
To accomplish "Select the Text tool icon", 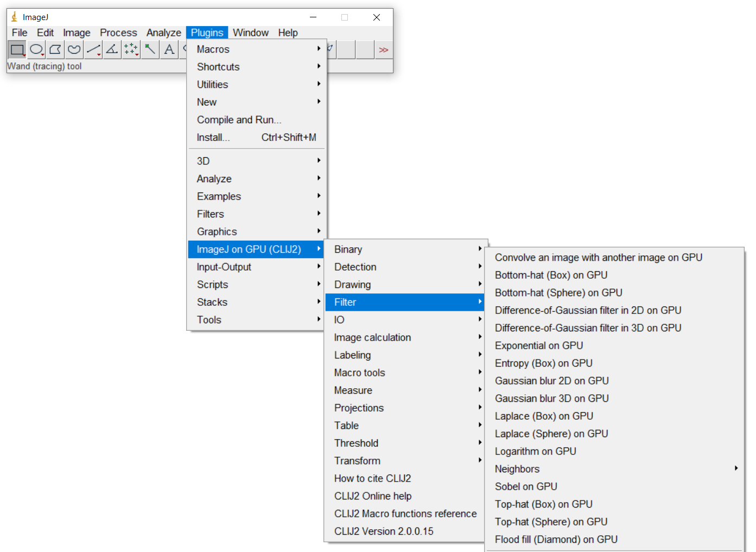I will [169, 50].
